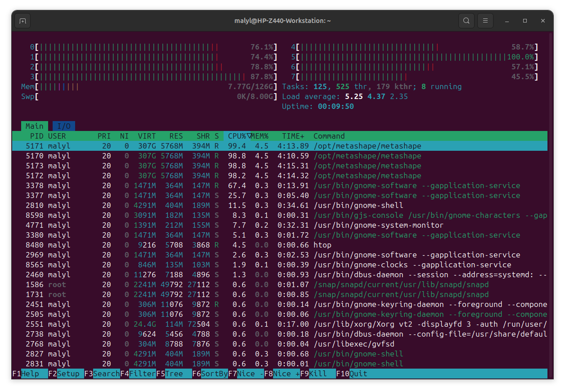Click the Uptime value 00:09:50
565x392 pixels.
coord(336,106)
